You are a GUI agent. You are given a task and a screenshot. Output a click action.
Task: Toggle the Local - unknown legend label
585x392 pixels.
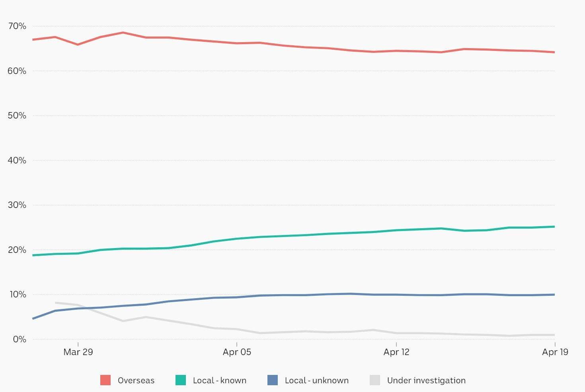316,380
